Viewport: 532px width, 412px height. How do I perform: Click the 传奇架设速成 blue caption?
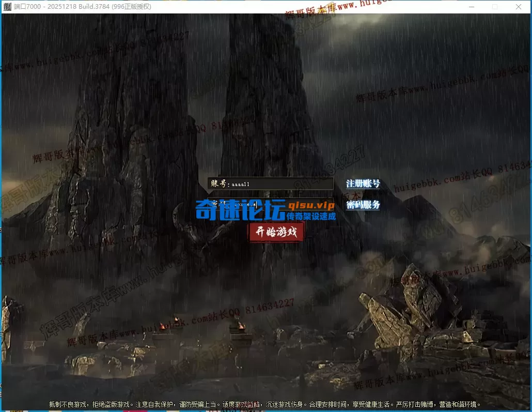tap(311, 216)
